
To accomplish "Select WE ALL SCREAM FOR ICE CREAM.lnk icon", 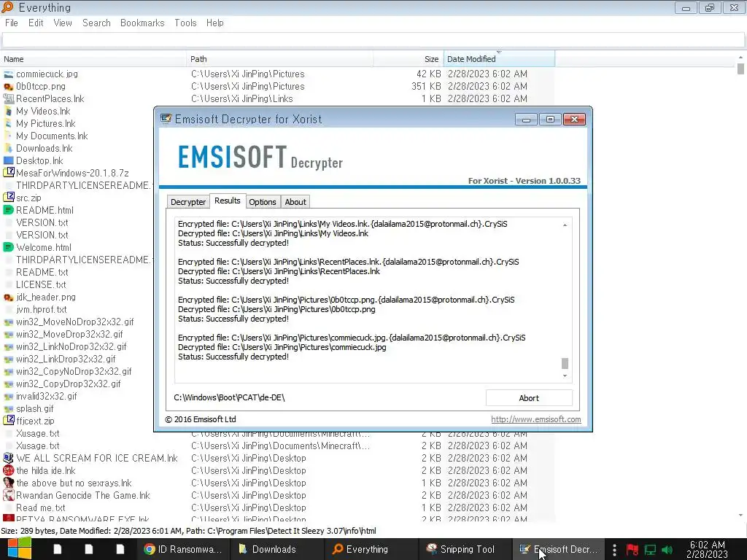I will pyautogui.click(x=9, y=458).
